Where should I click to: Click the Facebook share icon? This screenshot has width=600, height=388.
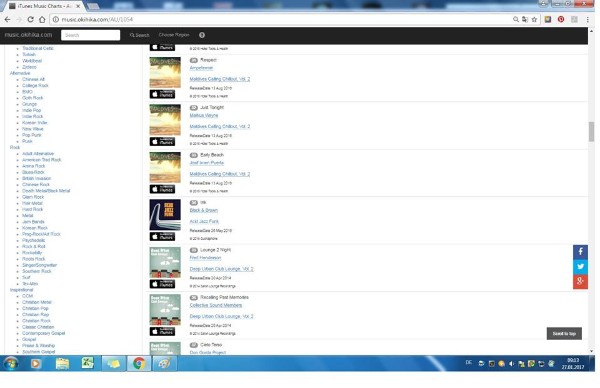(x=580, y=252)
